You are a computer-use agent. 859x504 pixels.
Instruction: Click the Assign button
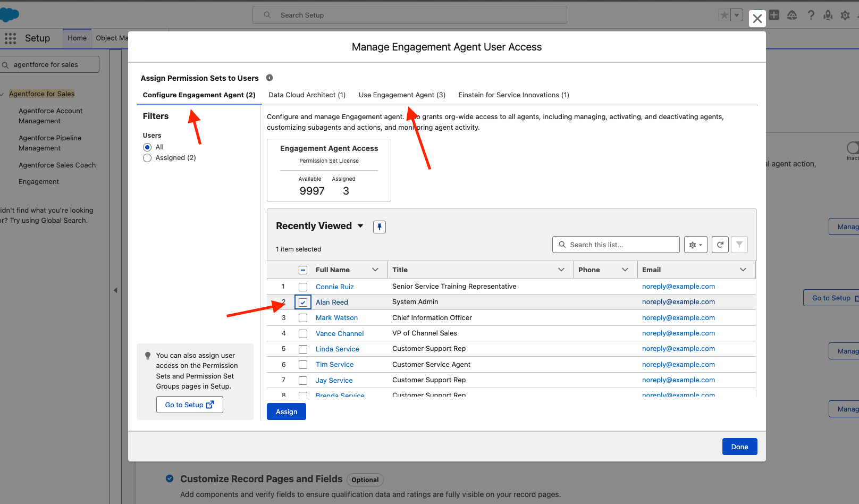click(287, 411)
